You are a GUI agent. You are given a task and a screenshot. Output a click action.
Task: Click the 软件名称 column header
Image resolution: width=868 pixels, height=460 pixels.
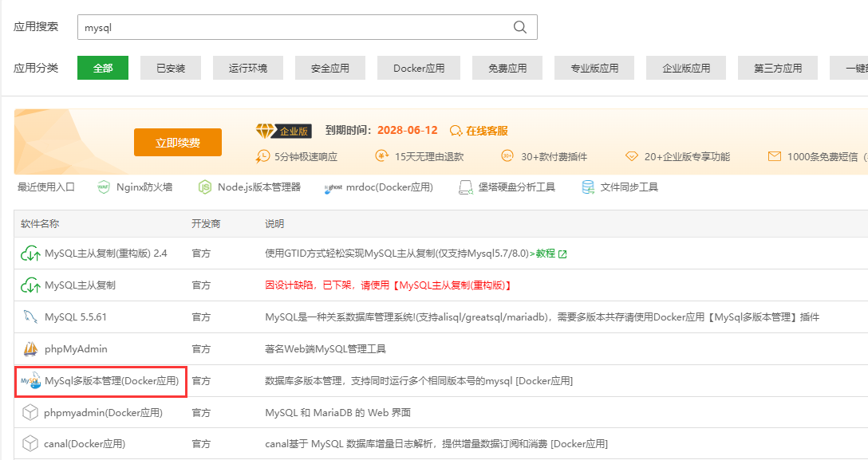[40, 223]
